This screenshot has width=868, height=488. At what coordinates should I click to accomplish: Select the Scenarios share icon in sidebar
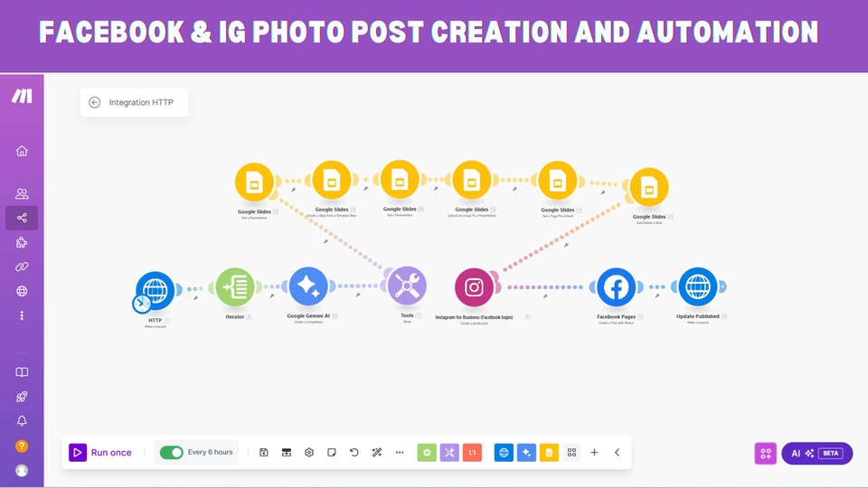22,218
